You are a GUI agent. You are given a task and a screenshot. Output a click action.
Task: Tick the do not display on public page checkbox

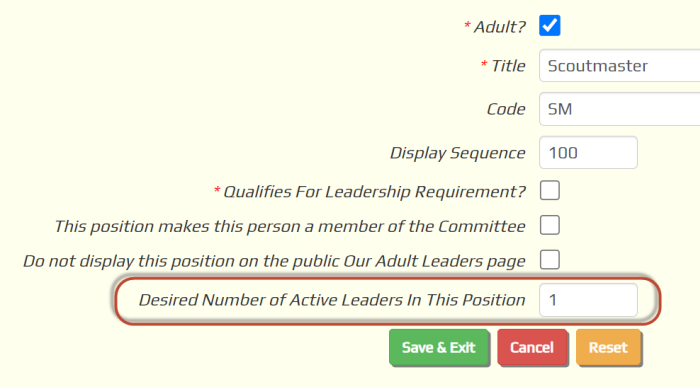pyautogui.click(x=550, y=260)
